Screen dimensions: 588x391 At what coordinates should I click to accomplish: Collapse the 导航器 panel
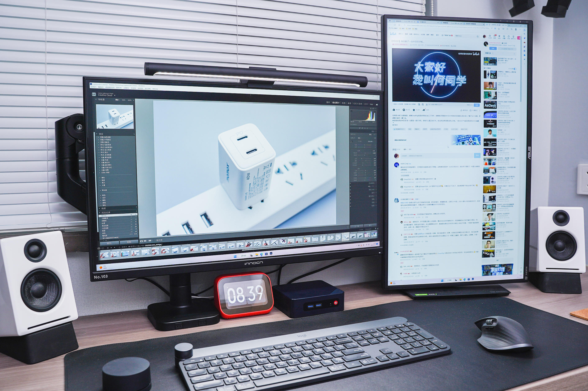point(96,100)
